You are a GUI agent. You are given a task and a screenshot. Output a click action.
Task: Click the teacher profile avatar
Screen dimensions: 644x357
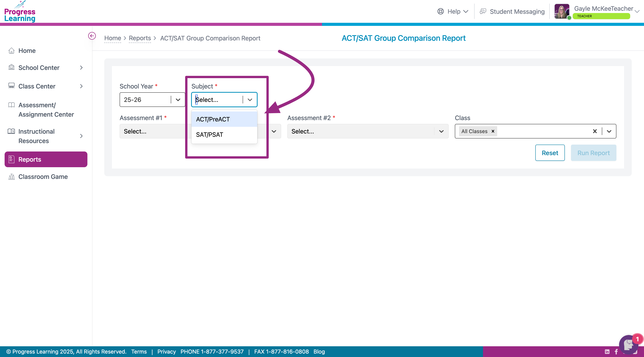pyautogui.click(x=562, y=11)
